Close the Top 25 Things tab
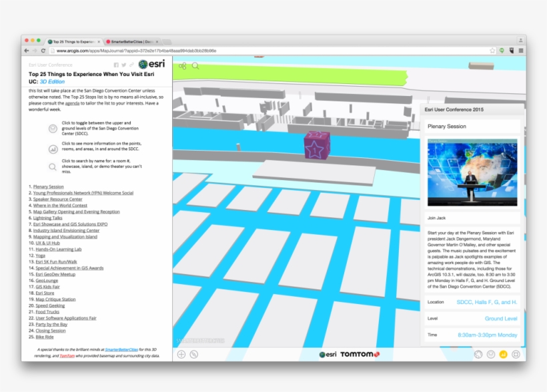This screenshot has width=547, height=392. (x=99, y=41)
